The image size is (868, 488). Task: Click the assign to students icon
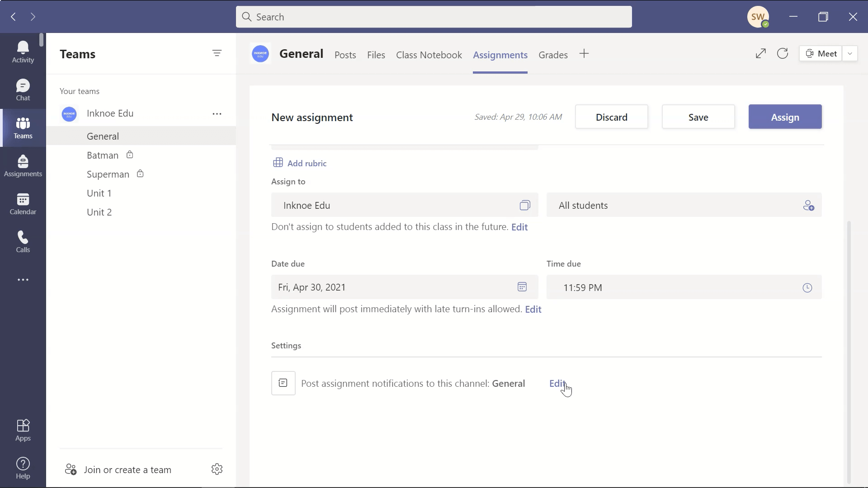pyautogui.click(x=810, y=206)
